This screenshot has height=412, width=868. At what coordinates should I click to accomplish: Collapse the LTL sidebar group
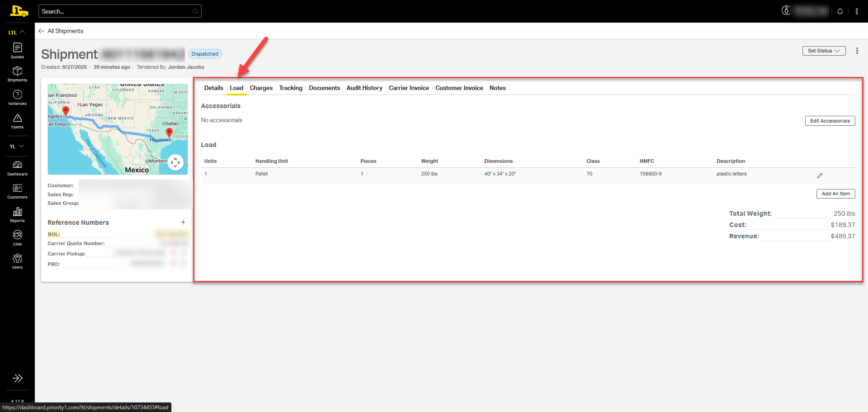[17, 32]
